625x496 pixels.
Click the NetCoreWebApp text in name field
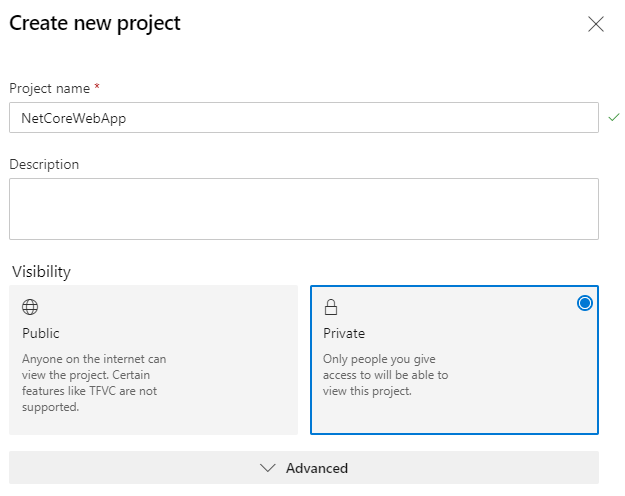(x=73, y=118)
